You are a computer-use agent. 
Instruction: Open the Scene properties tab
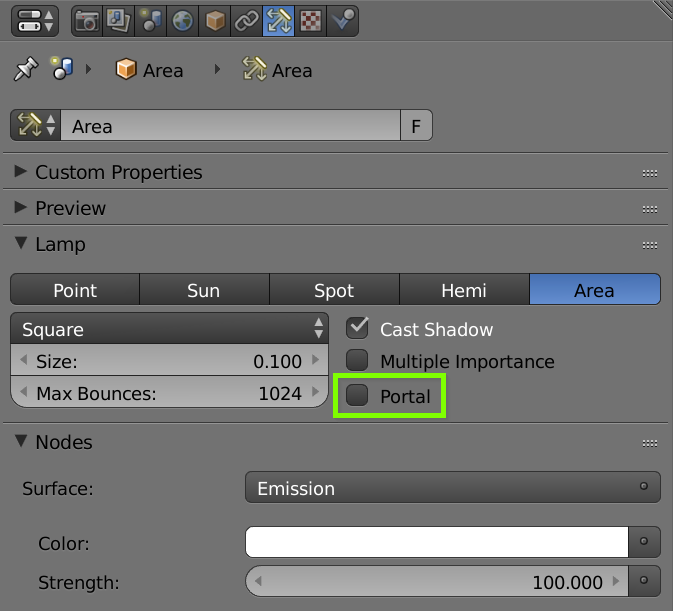coord(151,21)
